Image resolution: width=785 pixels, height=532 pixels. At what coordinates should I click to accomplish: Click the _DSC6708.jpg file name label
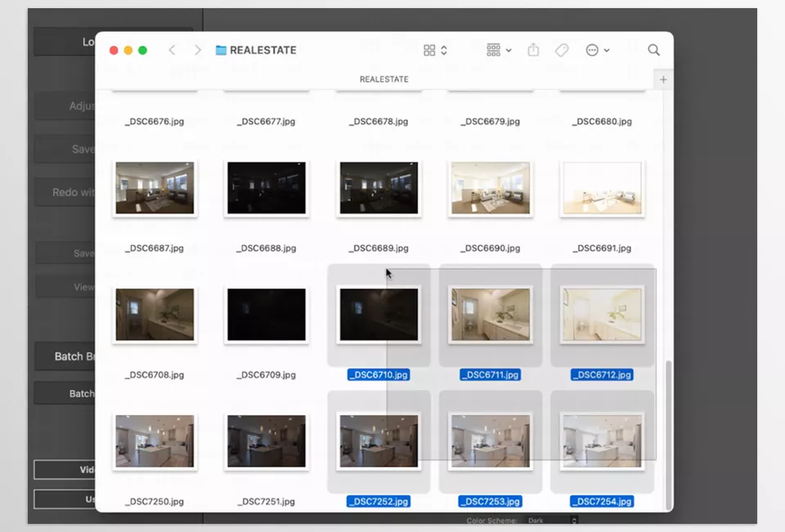click(x=155, y=375)
